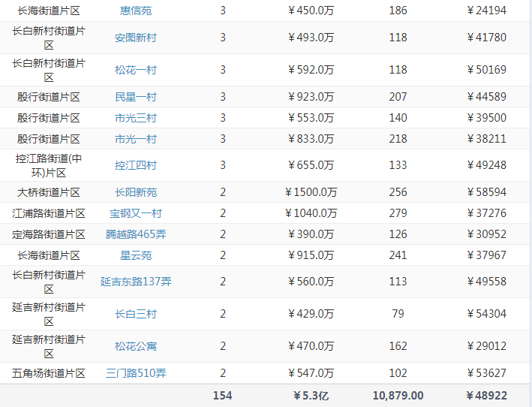
Task: Select the ¥390.0万 total price cell
Action: point(311,234)
